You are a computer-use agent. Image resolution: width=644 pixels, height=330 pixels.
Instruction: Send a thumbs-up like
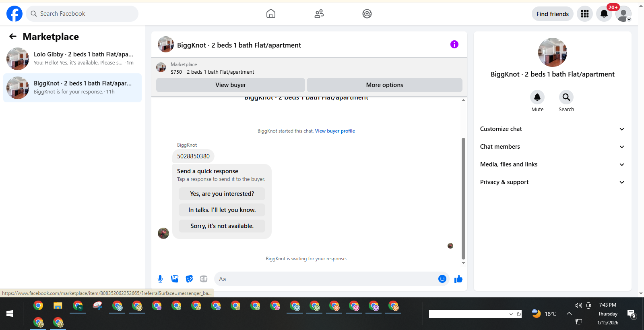(458, 279)
